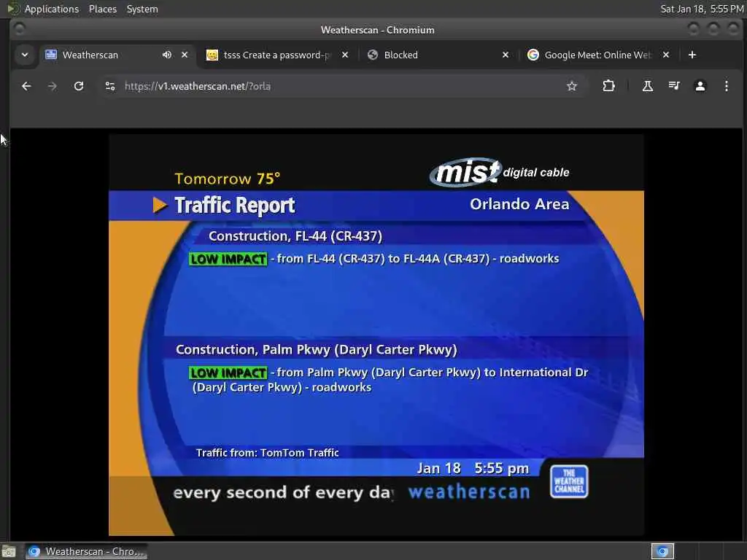The image size is (747, 560).
Task: Open the Chromium three-dot menu
Action: pyautogui.click(x=726, y=86)
